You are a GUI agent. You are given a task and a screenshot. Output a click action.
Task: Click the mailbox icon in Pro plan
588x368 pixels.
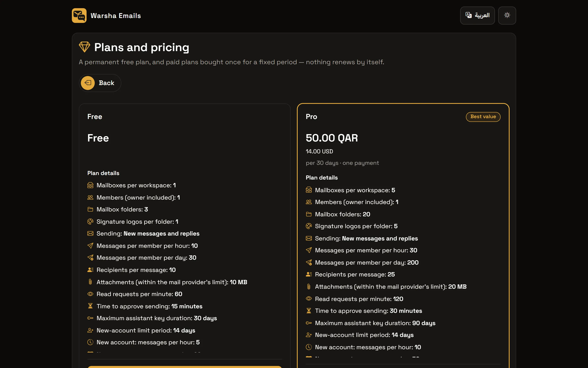(x=308, y=190)
